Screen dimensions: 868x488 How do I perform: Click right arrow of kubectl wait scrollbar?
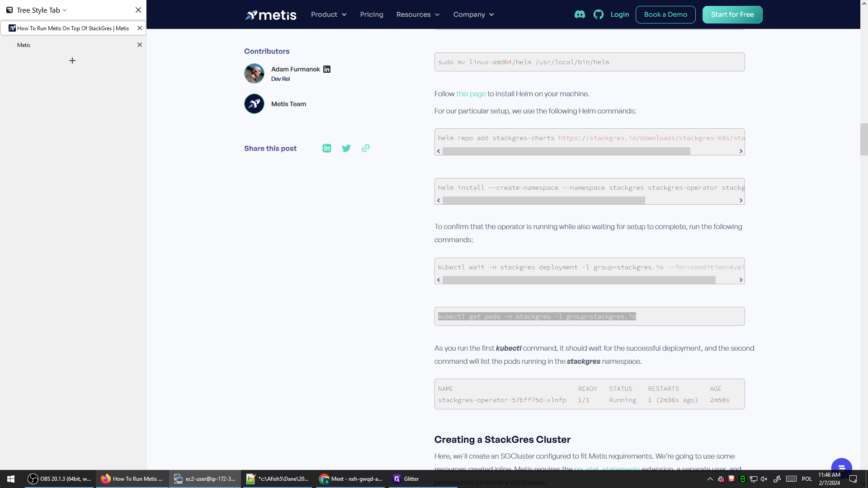741,280
